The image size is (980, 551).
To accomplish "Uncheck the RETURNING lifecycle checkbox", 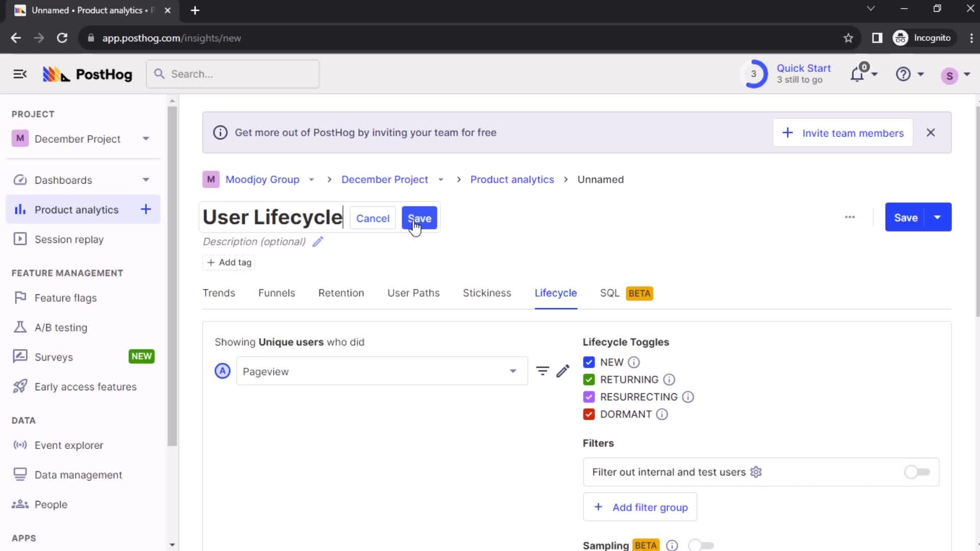I will (x=589, y=380).
